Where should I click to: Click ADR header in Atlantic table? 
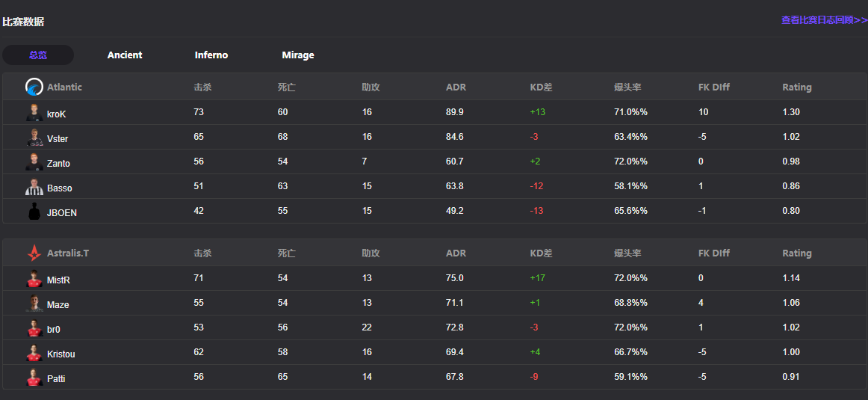click(x=456, y=87)
